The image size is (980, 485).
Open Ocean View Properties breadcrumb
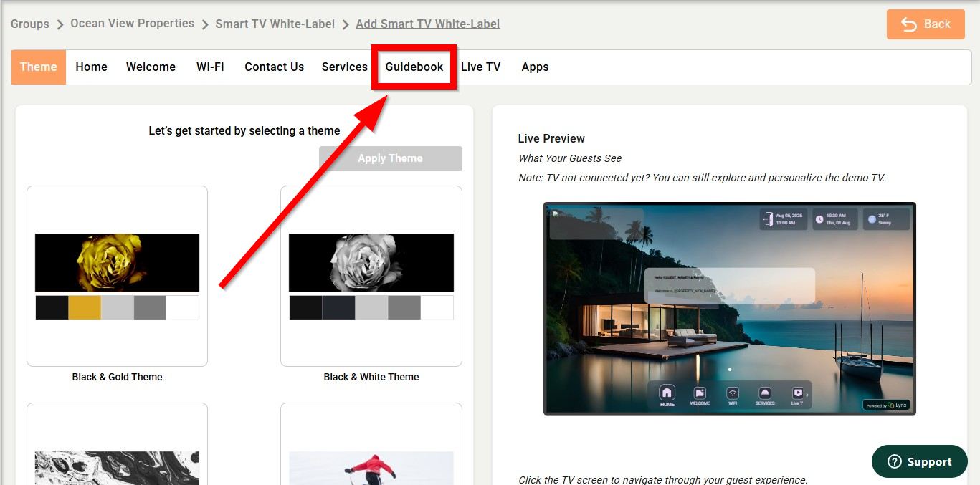coord(132,24)
